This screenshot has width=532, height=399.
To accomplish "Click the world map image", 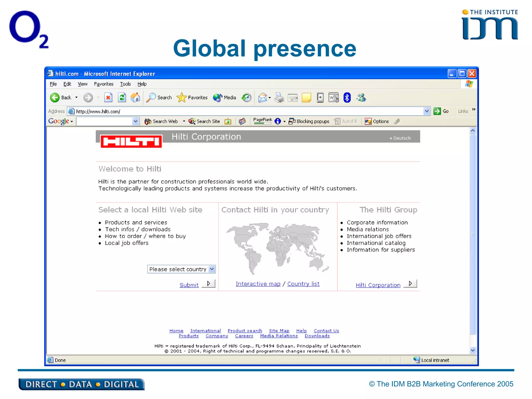I will tap(277, 248).
